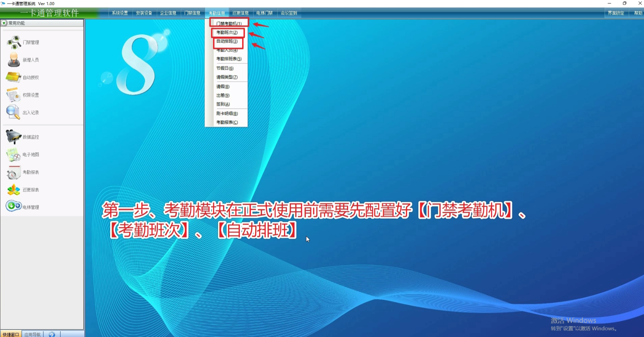
Task: Select 请假类型(7) menu entry
Action: (227, 77)
